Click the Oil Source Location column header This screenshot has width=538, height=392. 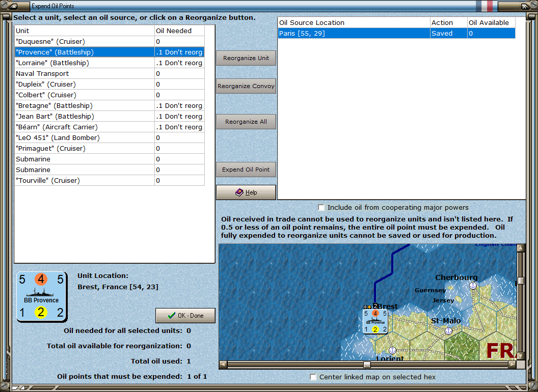click(x=354, y=22)
